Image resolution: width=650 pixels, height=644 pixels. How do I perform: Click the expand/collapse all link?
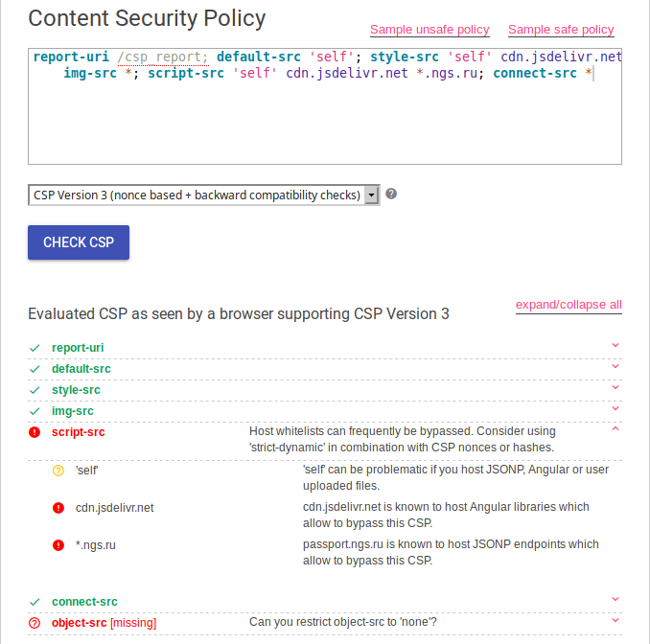point(569,305)
